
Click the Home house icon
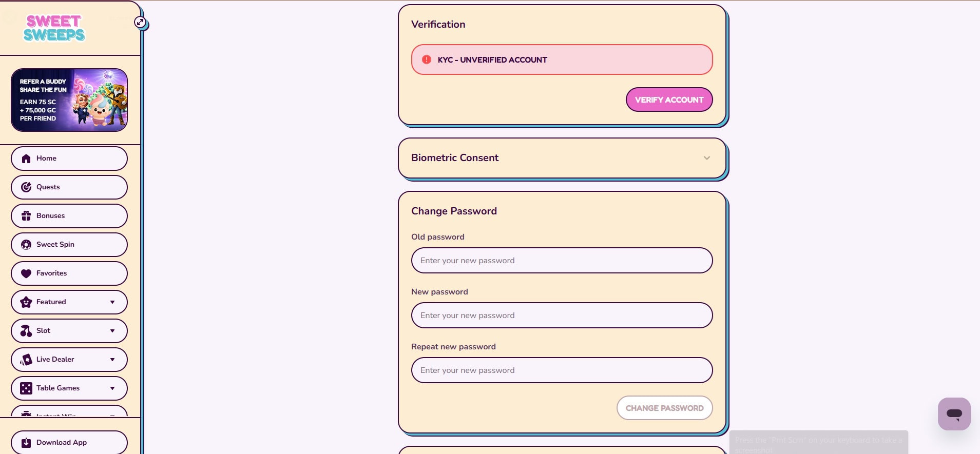[x=26, y=159]
